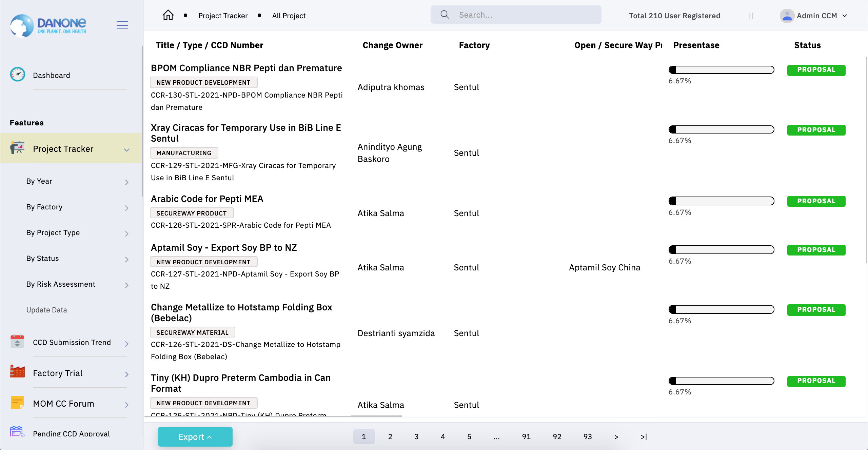Focus the Search input field
Screen dimensions: 868x450
pyautogui.click(x=516, y=15)
